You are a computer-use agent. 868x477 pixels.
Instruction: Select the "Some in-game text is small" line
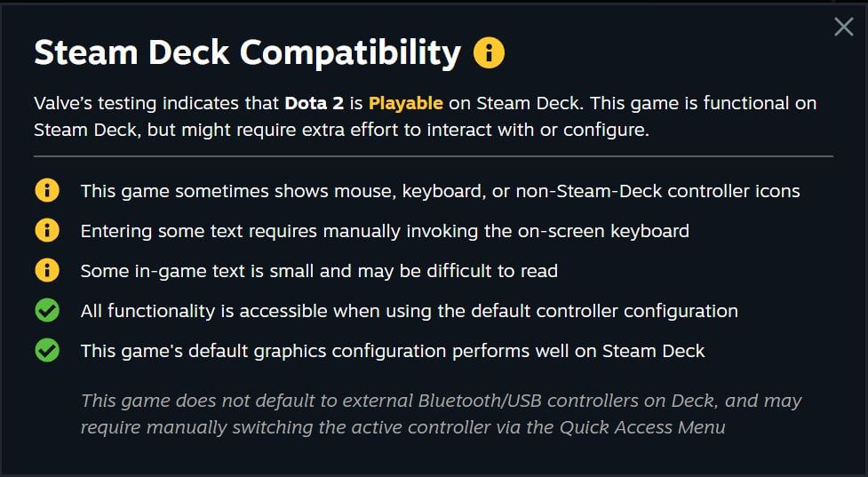click(319, 271)
